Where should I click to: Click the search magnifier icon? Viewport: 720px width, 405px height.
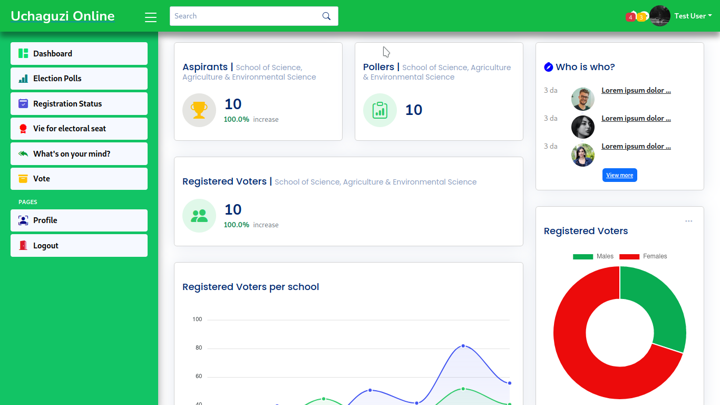pyautogui.click(x=326, y=16)
